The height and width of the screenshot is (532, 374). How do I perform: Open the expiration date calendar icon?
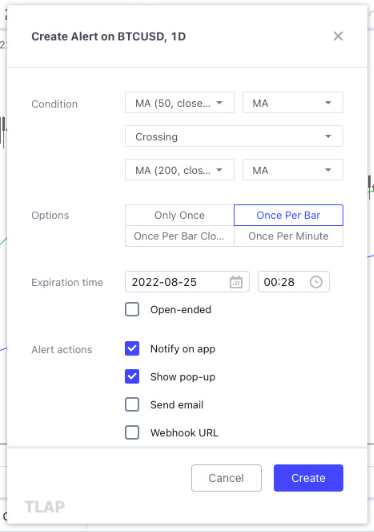(236, 282)
